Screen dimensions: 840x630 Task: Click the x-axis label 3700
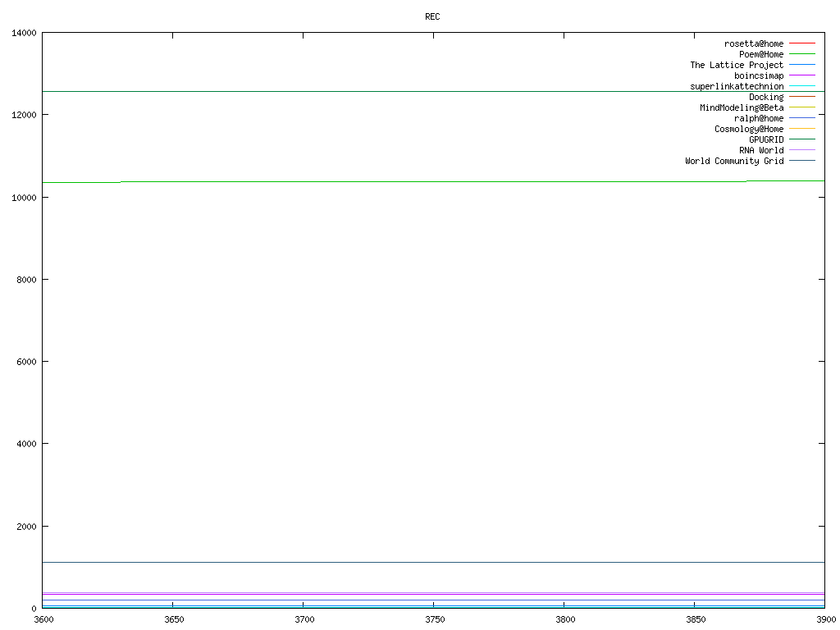tap(305, 620)
